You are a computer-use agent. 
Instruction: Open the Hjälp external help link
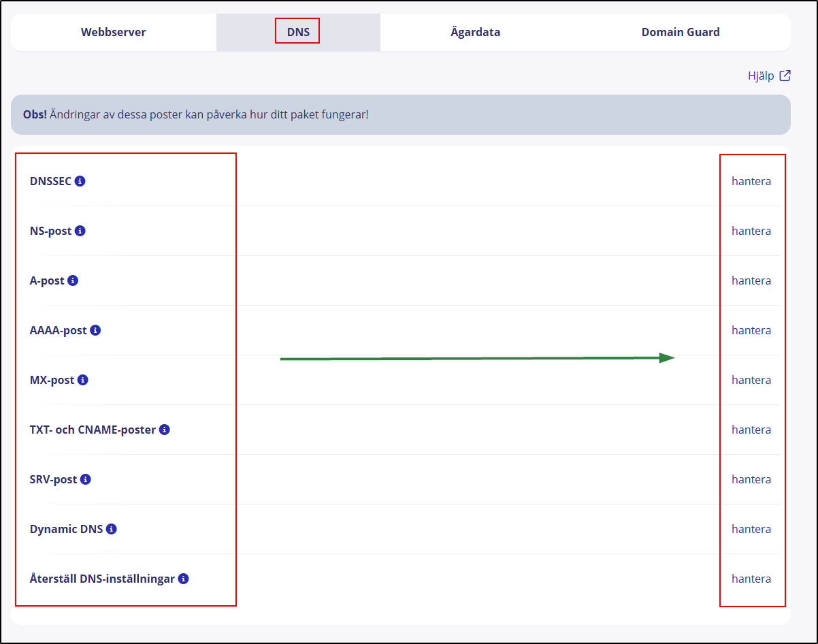(769, 76)
